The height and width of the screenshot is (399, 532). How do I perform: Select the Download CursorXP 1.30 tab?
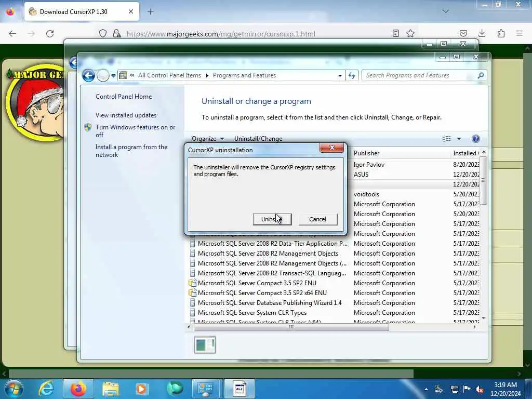[82, 11]
